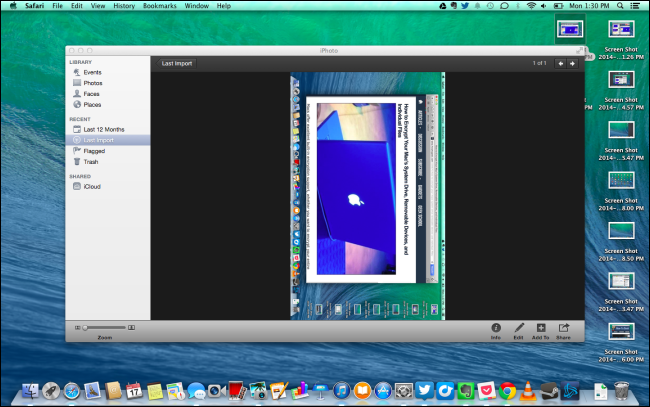
Task: Open the Dock Trash
Action: point(621,391)
